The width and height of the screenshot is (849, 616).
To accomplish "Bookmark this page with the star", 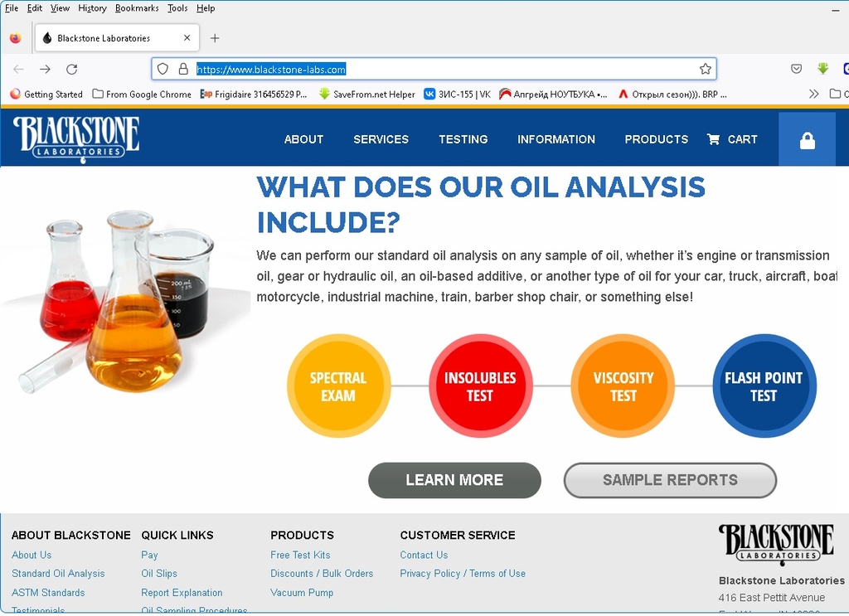I will pos(705,69).
